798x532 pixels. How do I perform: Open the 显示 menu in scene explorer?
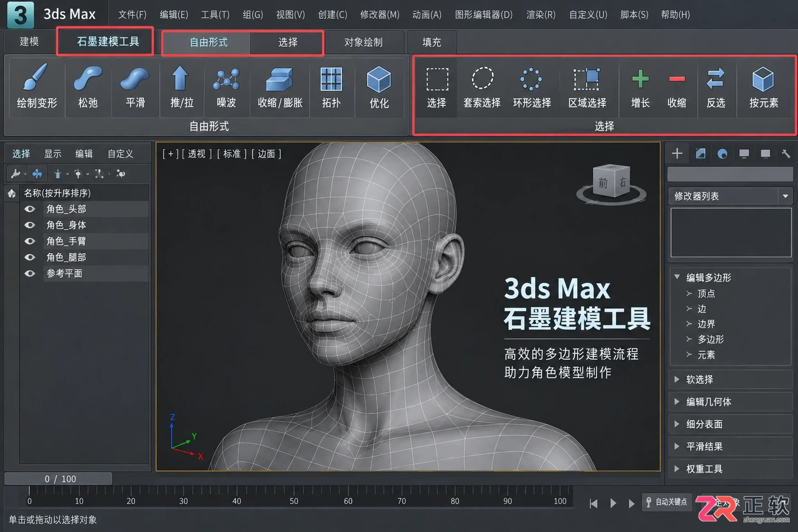[x=53, y=154]
